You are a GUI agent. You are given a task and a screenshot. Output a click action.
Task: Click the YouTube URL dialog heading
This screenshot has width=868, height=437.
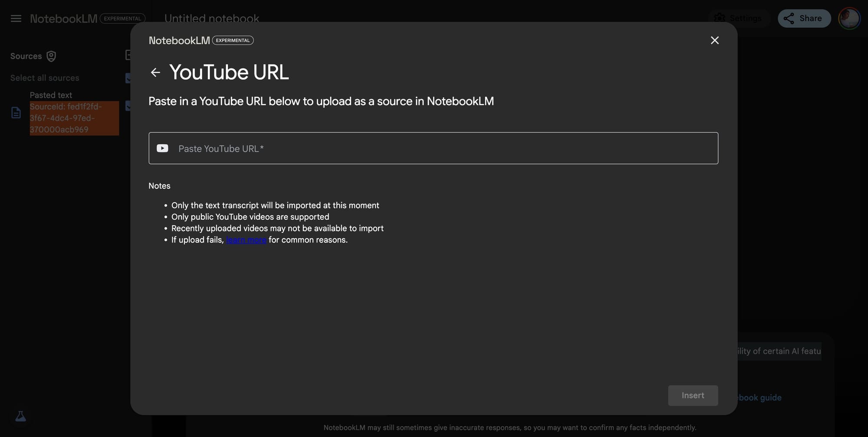[x=229, y=72]
